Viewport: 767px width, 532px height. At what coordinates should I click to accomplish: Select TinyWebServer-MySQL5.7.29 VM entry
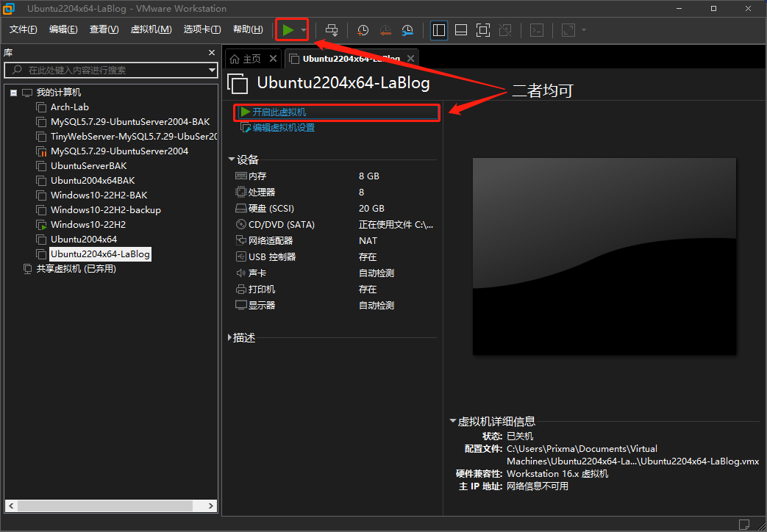pos(134,137)
